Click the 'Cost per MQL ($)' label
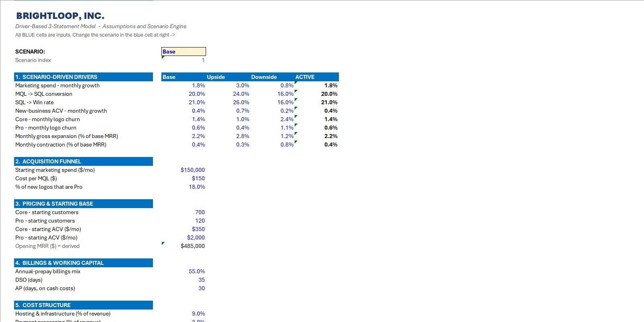This screenshot has width=644, height=322. (x=36, y=178)
